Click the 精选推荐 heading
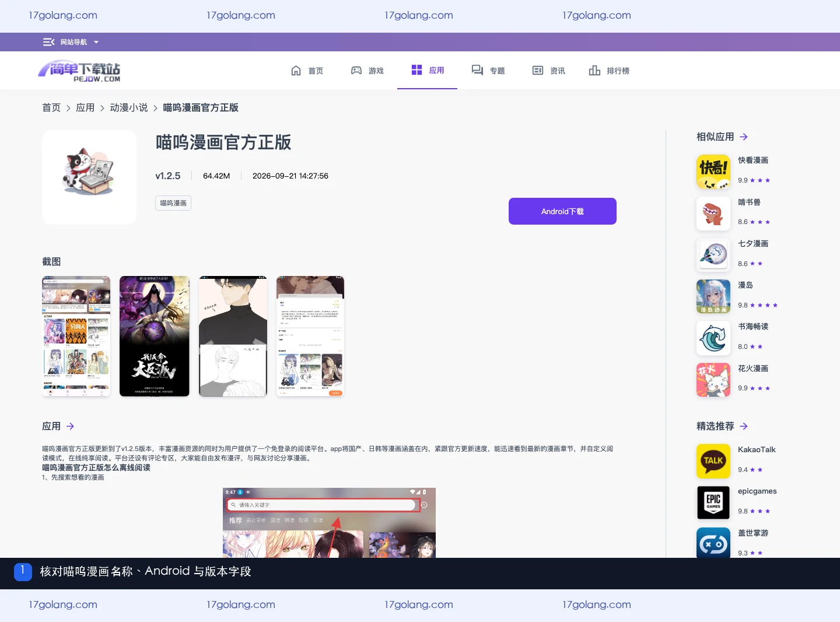This screenshot has height=622, width=840. [715, 427]
